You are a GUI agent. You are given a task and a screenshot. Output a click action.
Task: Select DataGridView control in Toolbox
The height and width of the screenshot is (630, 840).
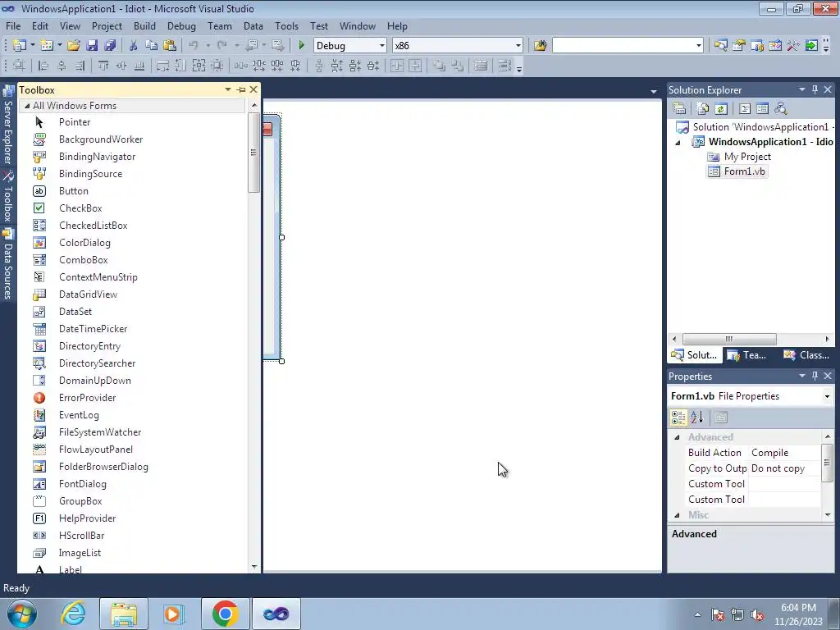click(88, 294)
